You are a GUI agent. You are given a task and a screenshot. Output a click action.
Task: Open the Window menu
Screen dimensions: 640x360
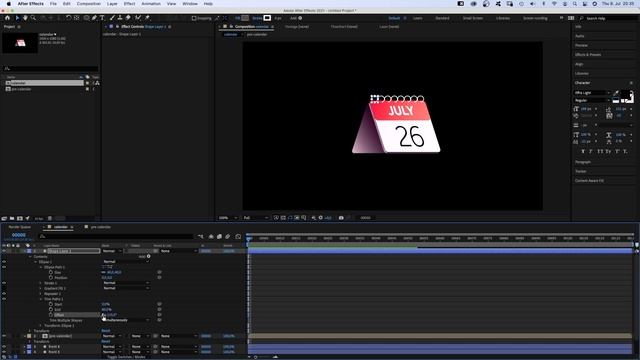(x=190, y=4)
